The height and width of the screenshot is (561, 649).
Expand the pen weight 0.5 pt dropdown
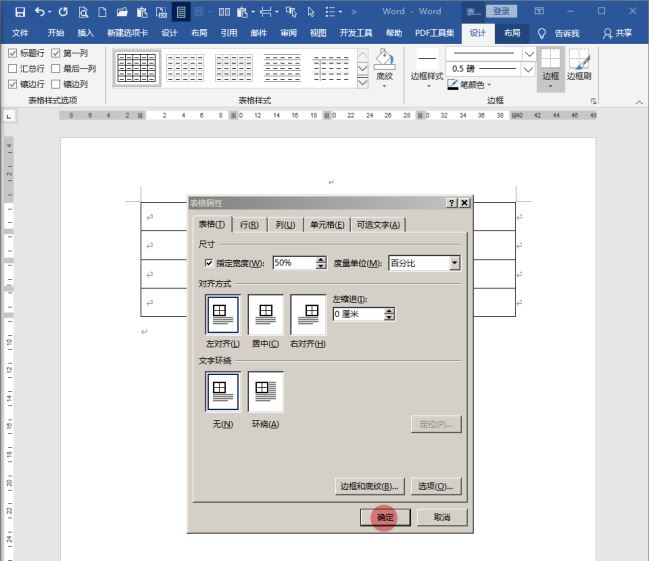coord(528,68)
